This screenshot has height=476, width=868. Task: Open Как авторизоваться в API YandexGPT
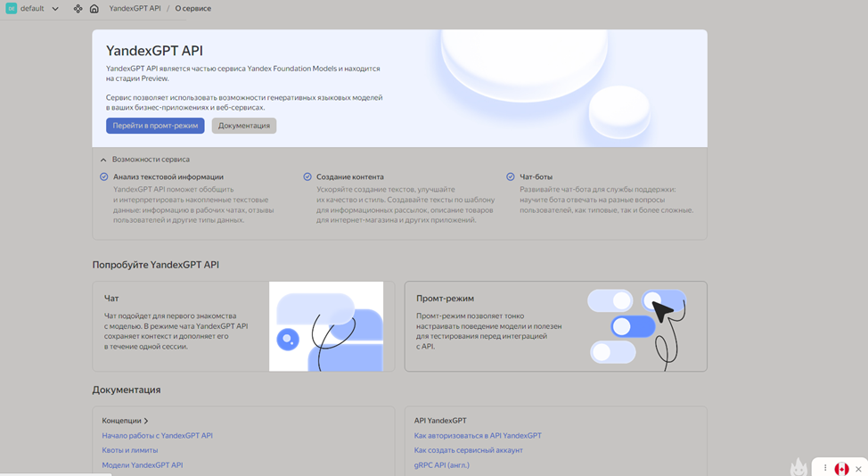pos(478,436)
